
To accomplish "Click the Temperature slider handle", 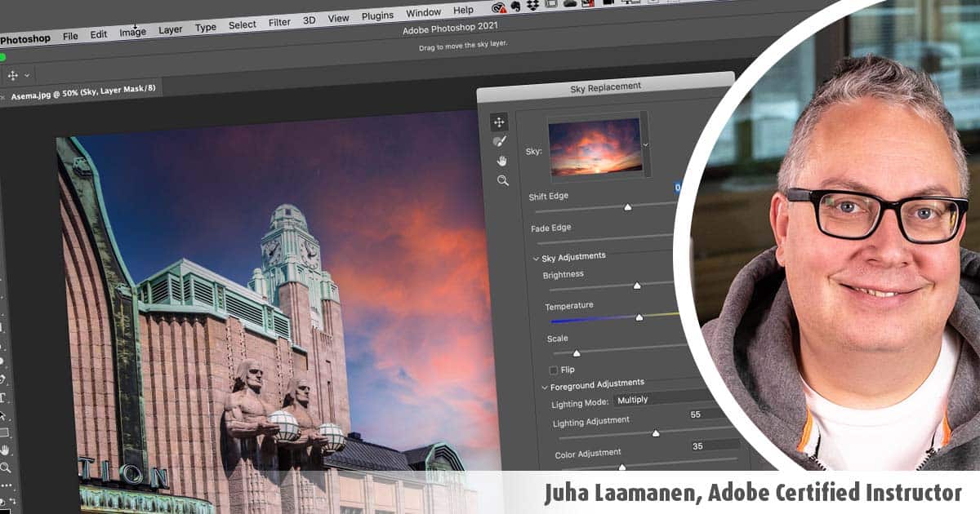I will pyautogui.click(x=639, y=317).
